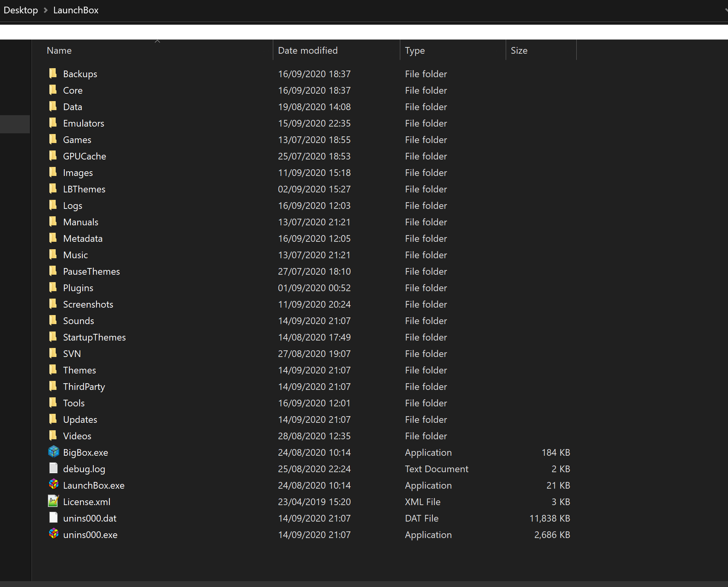The width and height of the screenshot is (728, 587).
Task: Click the date 01/09/2020 00:52 for Plugins
Action: [314, 288]
